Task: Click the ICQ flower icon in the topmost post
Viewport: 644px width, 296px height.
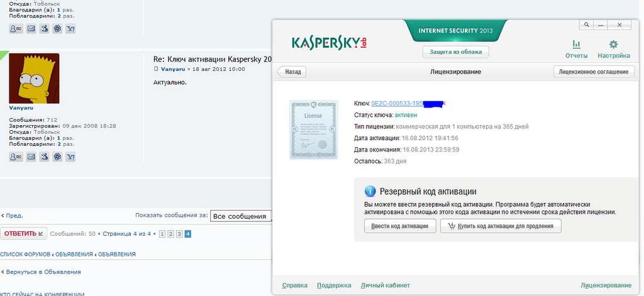Action: 57,29
